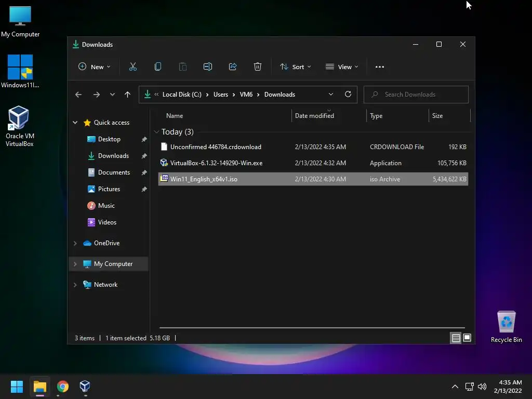The image size is (532, 399).
Task: Select Desktop in Quick access
Action: (x=109, y=139)
